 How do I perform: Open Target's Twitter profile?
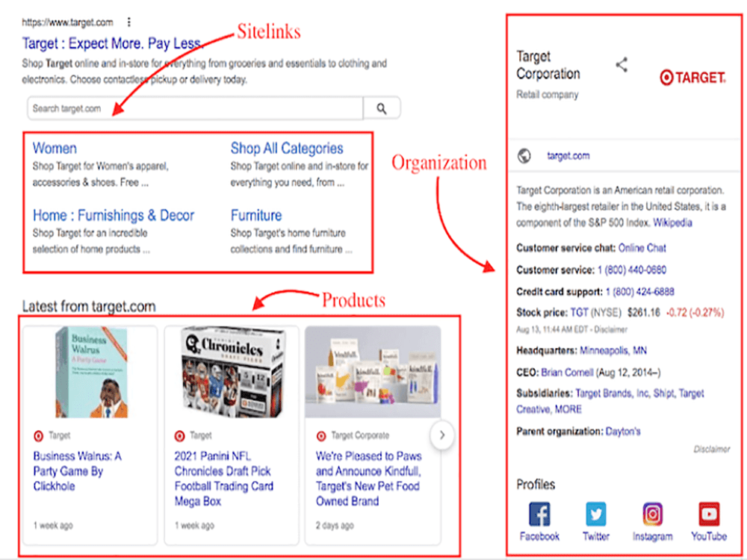tap(595, 514)
